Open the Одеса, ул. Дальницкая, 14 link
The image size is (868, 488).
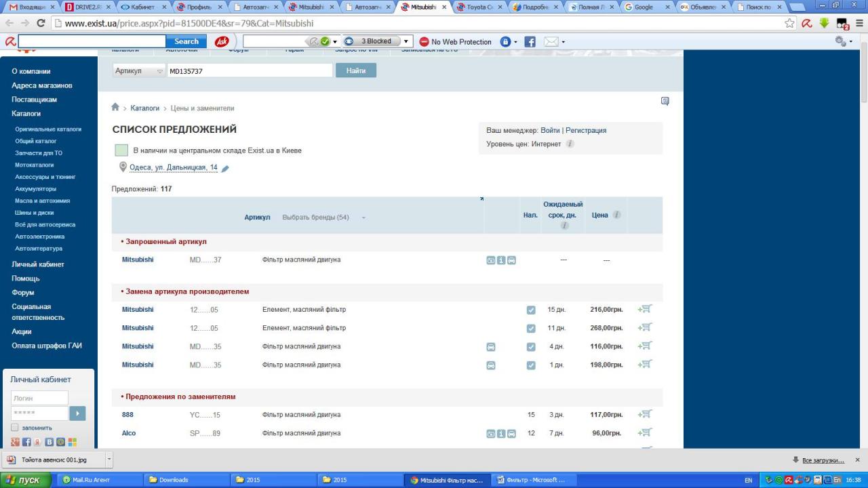coord(174,167)
